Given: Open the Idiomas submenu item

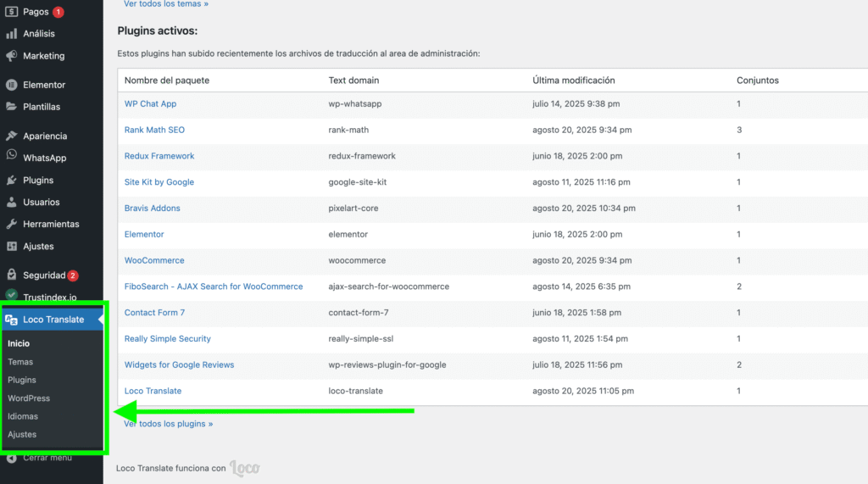Looking at the screenshot, I should [x=23, y=416].
